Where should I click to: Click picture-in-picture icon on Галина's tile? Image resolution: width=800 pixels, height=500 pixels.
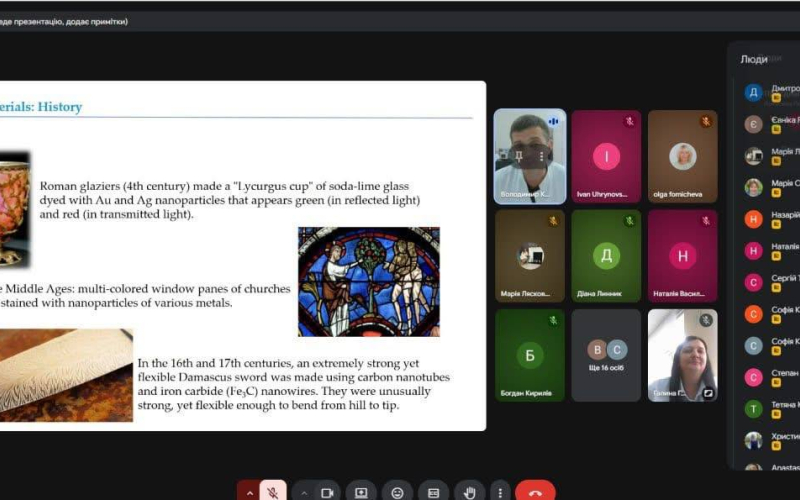tap(708, 393)
